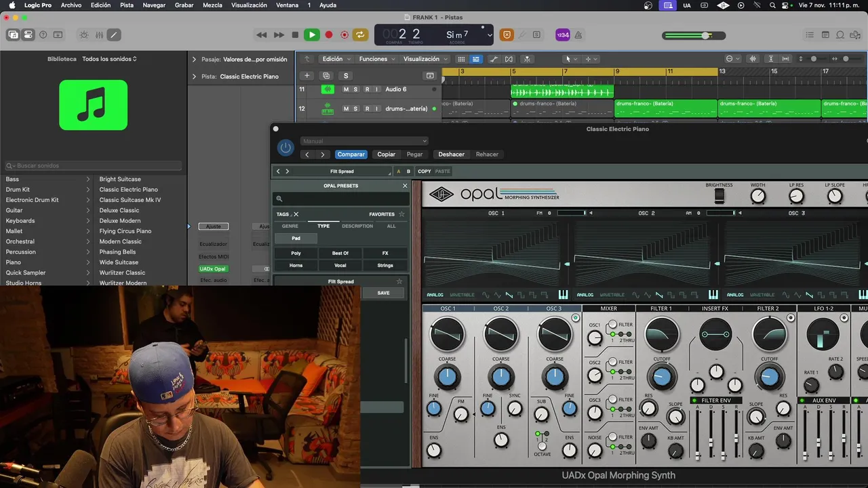Viewport: 868px width, 488px height.
Task: Toggle the global Solo S track header button
Action: point(346,76)
